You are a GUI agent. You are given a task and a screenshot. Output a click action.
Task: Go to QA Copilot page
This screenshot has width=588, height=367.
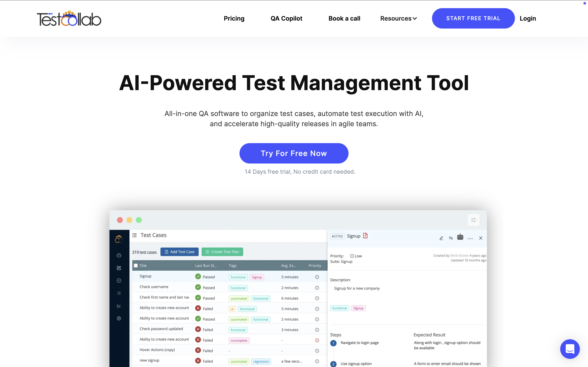click(286, 18)
